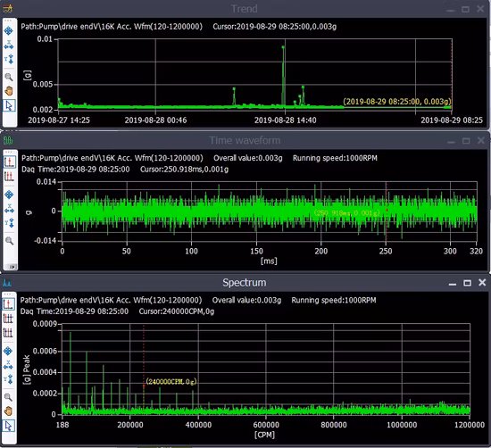Click the yellow spectrum label (240000CPM, 0g)

tap(171, 381)
